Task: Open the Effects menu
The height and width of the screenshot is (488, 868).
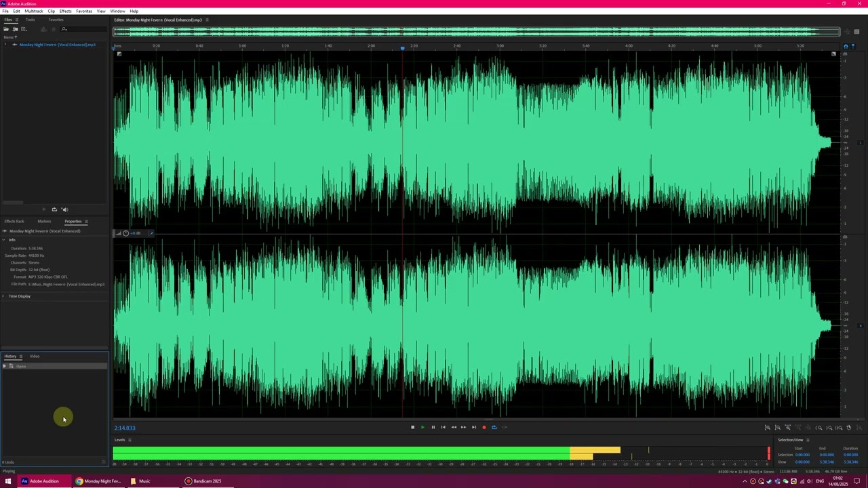Action: tap(65, 12)
